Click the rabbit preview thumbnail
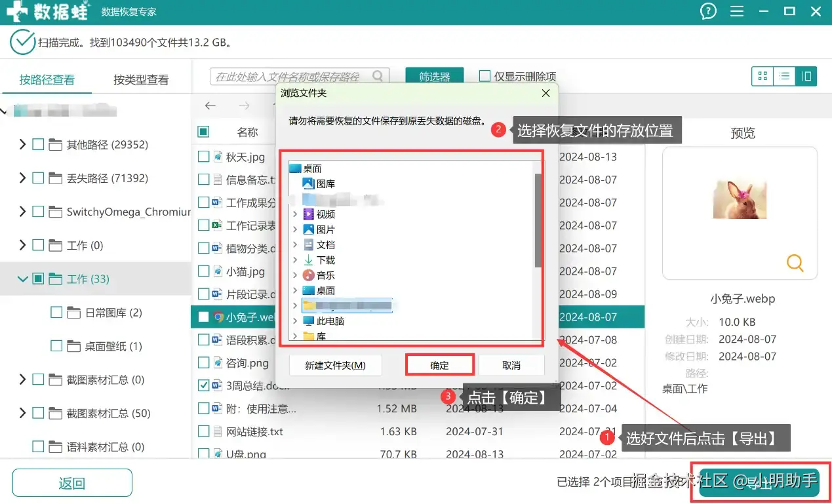The image size is (832, 504). (x=740, y=200)
